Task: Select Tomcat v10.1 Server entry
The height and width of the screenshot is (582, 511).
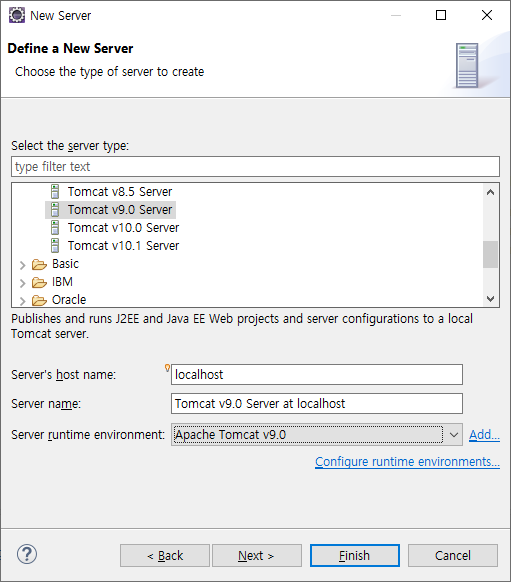Action: (x=123, y=246)
